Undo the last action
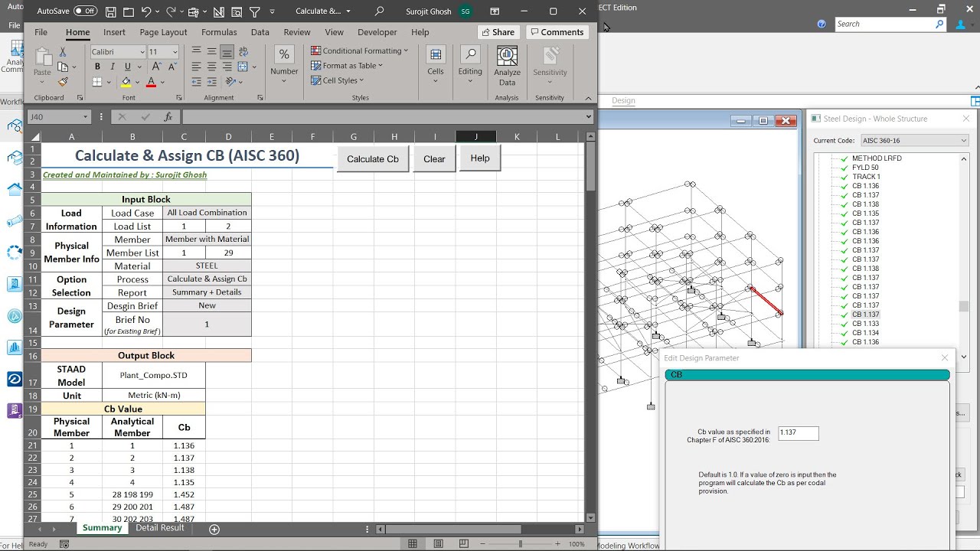 click(145, 11)
